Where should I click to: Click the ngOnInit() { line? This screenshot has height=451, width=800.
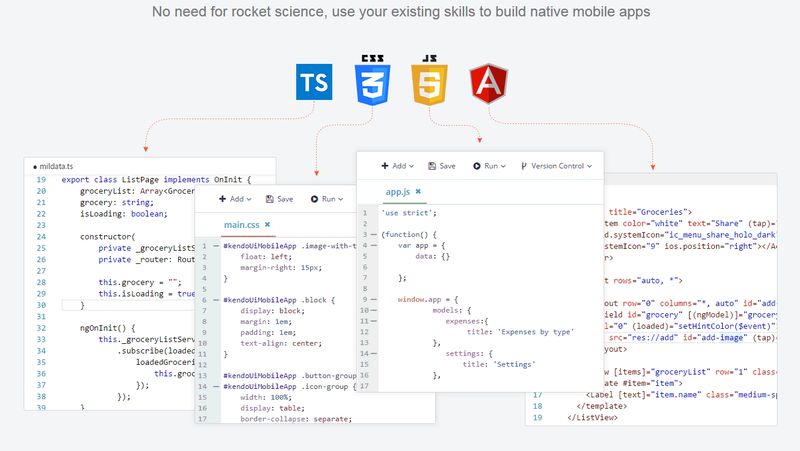107,328
